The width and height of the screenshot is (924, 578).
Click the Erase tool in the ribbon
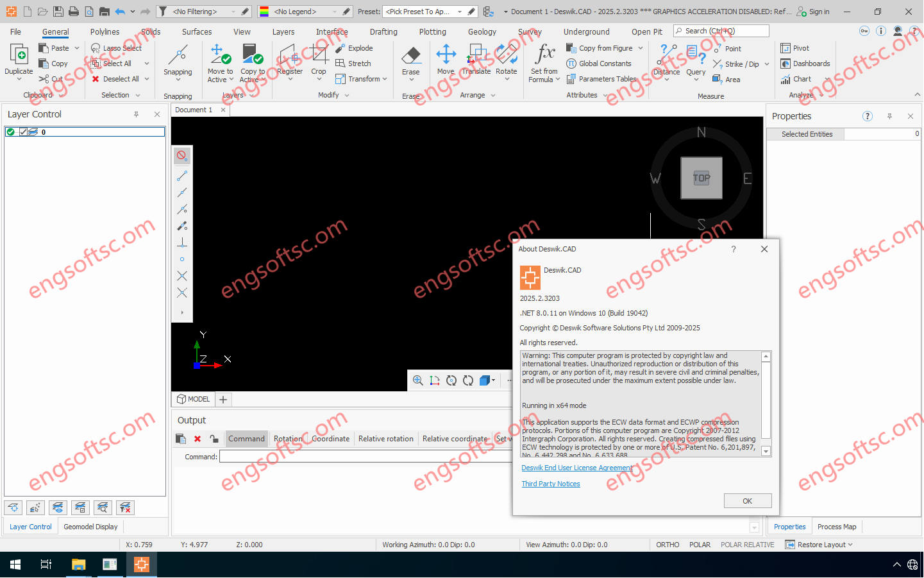tap(410, 59)
